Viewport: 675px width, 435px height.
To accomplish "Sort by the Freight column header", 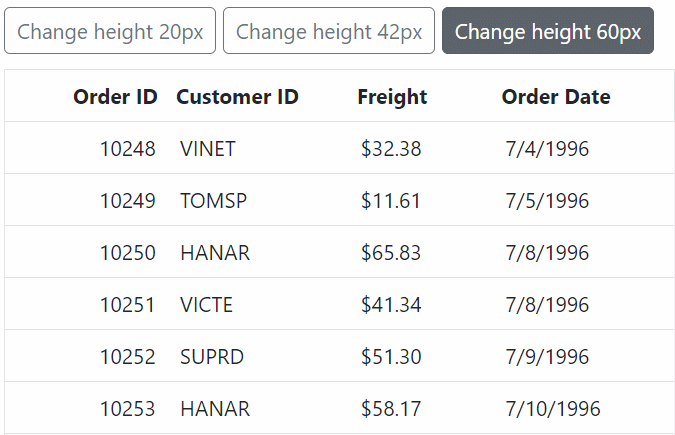I will click(392, 97).
